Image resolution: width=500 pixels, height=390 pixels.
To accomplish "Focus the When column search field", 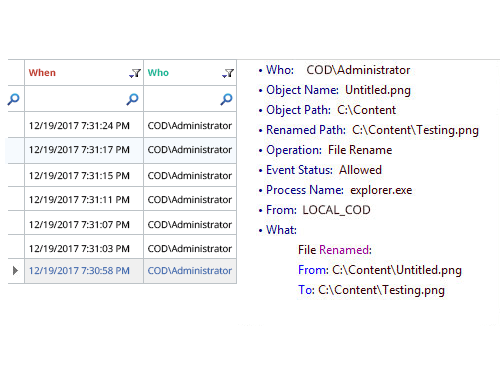I will 84,99.
